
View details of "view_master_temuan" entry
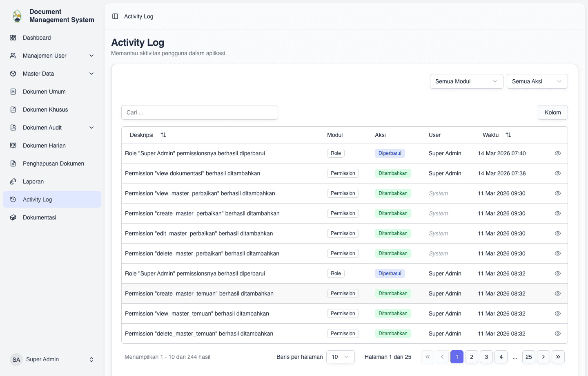pyautogui.click(x=558, y=313)
